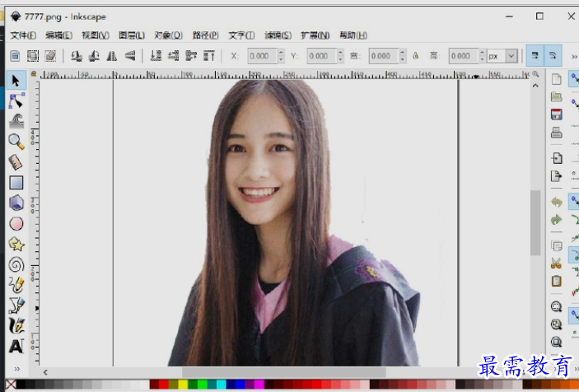
Task: Select the Measure ruler tool
Action: (16, 162)
